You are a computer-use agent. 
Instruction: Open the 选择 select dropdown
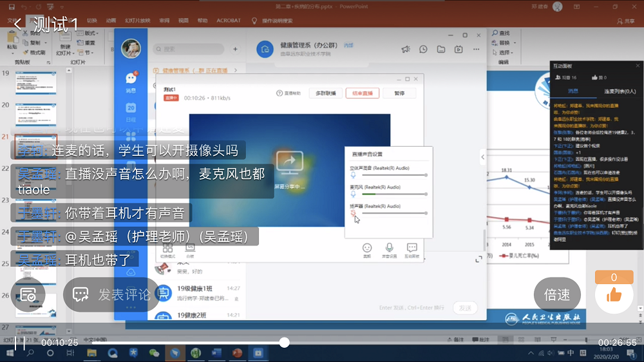[503, 53]
